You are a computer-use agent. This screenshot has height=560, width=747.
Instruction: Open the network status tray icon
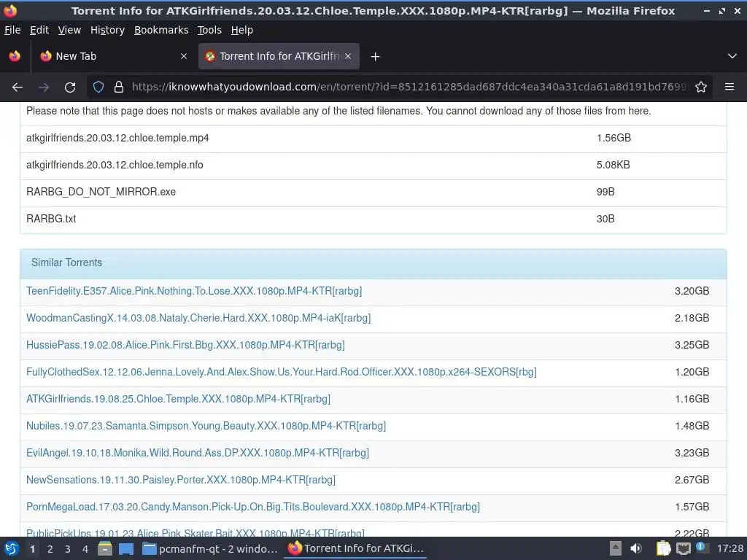683,548
